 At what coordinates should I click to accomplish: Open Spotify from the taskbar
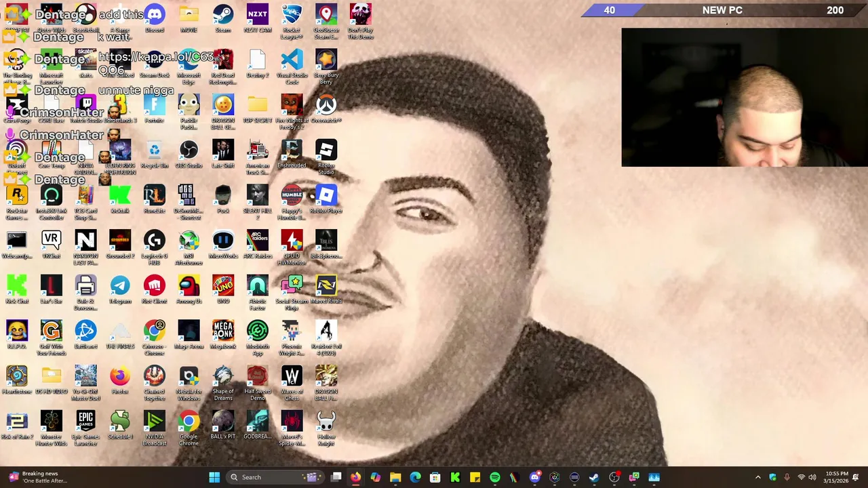(x=494, y=477)
